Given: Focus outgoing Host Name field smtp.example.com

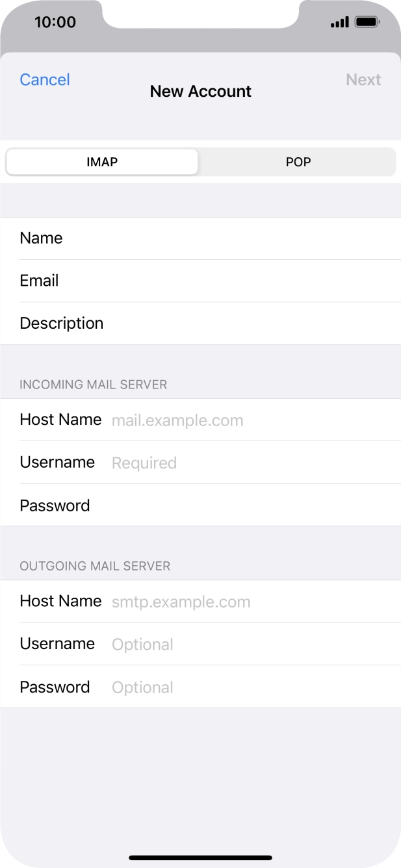Looking at the screenshot, I should 247,602.
